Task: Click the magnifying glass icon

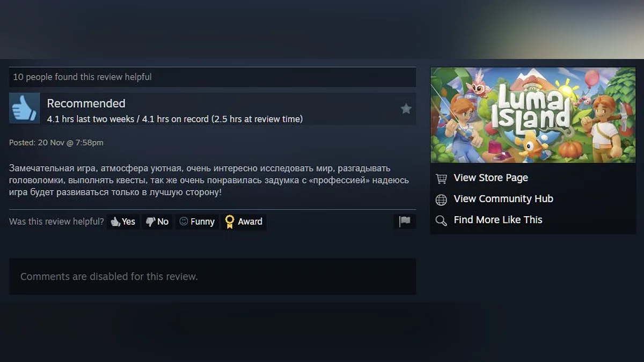Action: pyautogui.click(x=441, y=220)
